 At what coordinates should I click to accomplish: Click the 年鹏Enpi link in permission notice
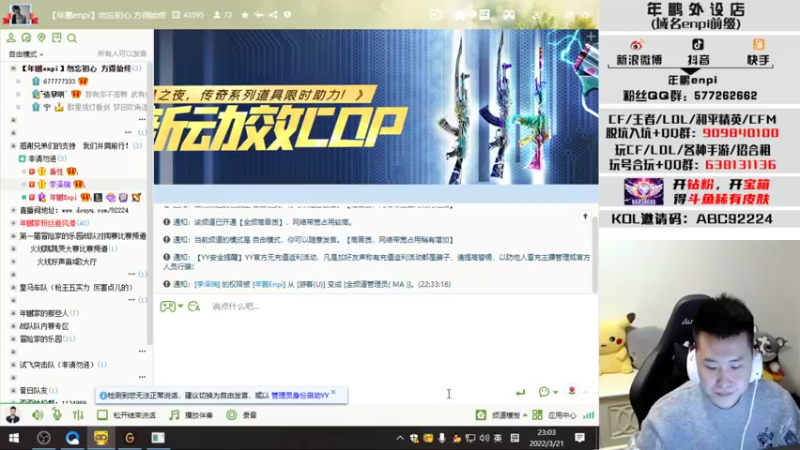tap(268, 284)
